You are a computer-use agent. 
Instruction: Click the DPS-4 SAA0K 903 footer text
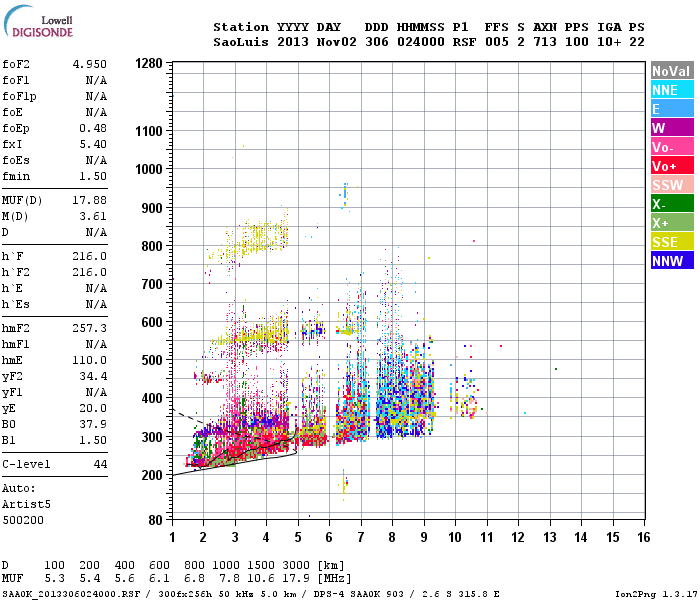point(358,594)
